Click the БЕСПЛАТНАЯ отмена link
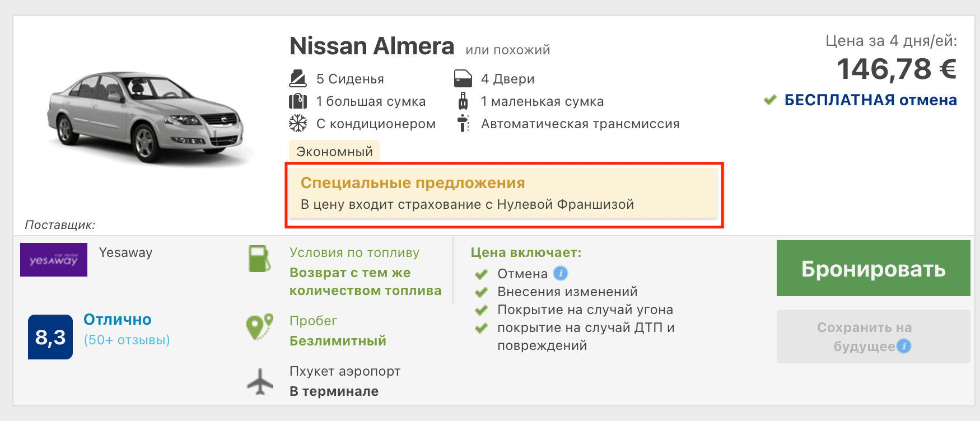The height and width of the screenshot is (421, 980). tap(870, 100)
